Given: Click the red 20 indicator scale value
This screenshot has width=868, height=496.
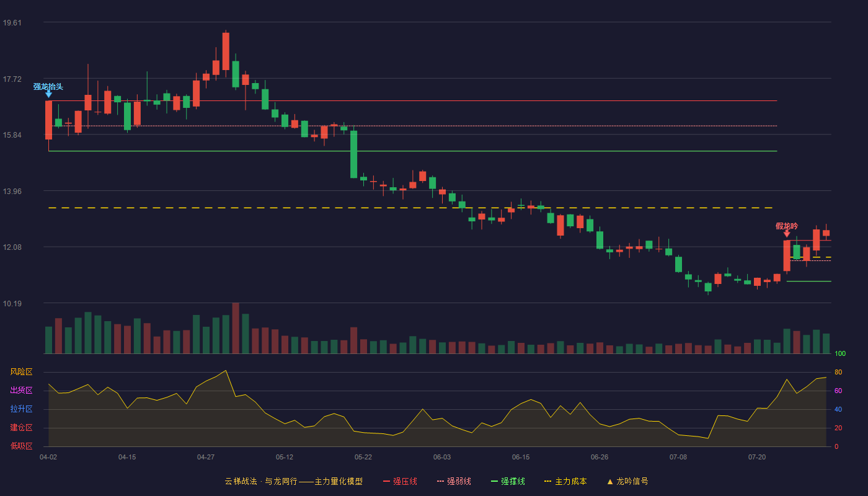Looking at the screenshot, I should (838, 428).
